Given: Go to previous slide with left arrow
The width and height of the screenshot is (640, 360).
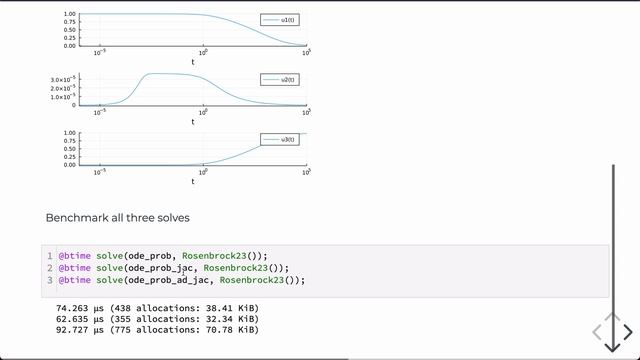Looking at the screenshot, I should (597, 332).
